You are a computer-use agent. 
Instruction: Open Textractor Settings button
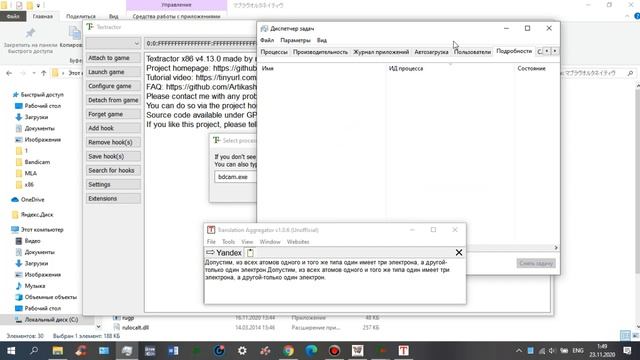(x=113, y=184)
